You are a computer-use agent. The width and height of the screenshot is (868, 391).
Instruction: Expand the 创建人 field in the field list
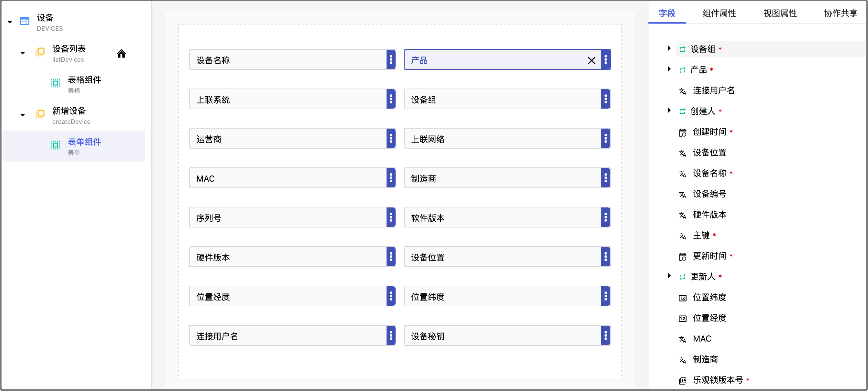pyautogui.click(x=669, y=111)
